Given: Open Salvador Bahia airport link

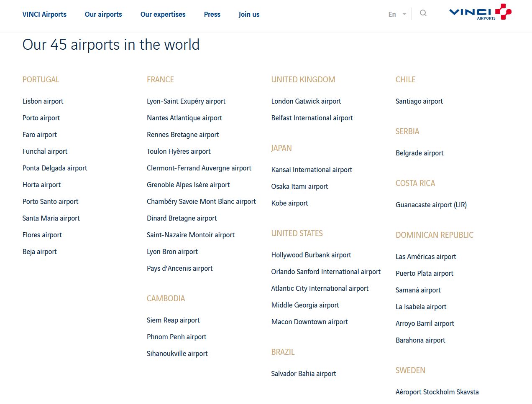Looking at the screenshot, I should (304, 374).
